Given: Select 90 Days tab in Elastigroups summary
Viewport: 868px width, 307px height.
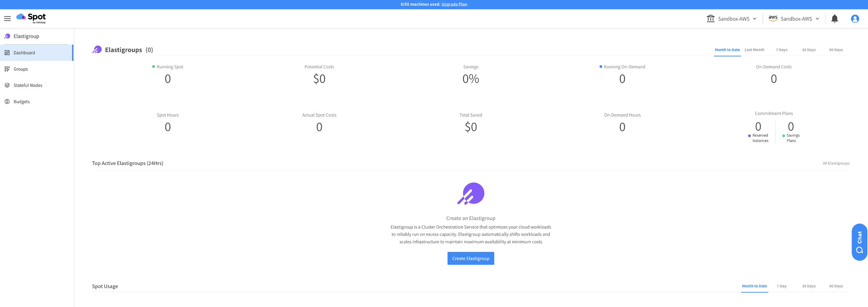Looking at the screenshot, I should (x=836, y=50).
